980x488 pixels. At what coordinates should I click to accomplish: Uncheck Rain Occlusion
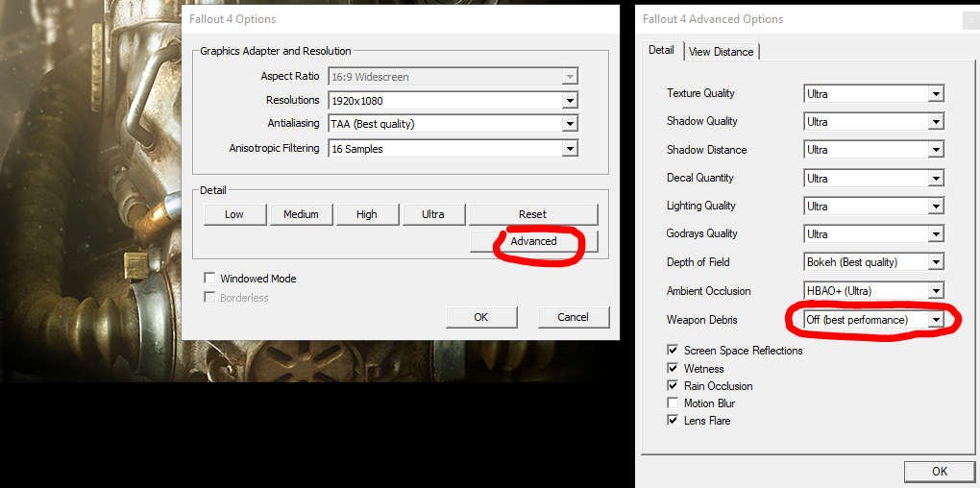(x=673, y=386)
